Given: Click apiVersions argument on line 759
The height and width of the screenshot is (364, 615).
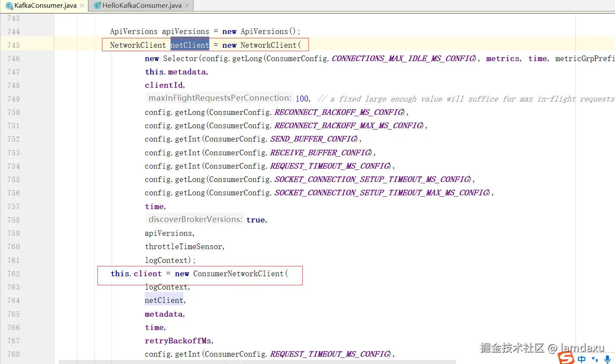Looking at the screenshot, I should [168, 233].
